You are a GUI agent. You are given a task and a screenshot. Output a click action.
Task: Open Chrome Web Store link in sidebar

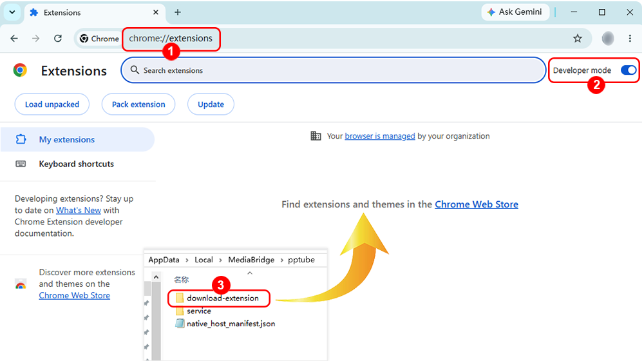click(74, 295)
